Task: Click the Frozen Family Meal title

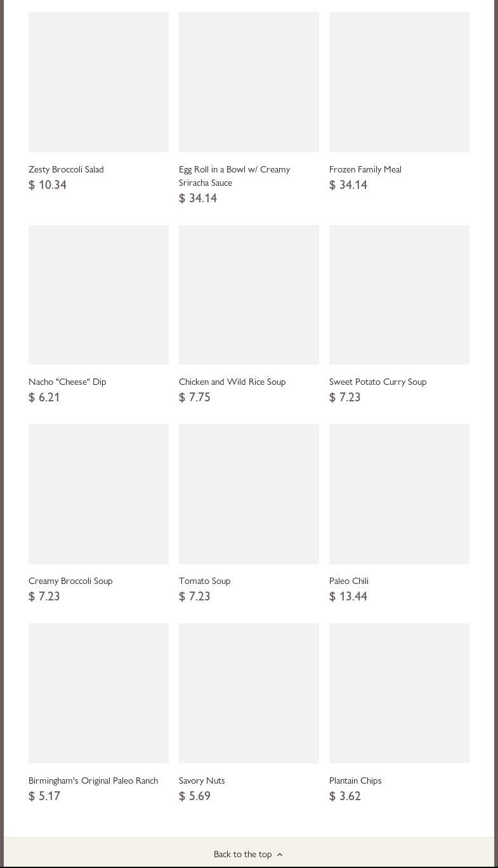Action: 365,169
